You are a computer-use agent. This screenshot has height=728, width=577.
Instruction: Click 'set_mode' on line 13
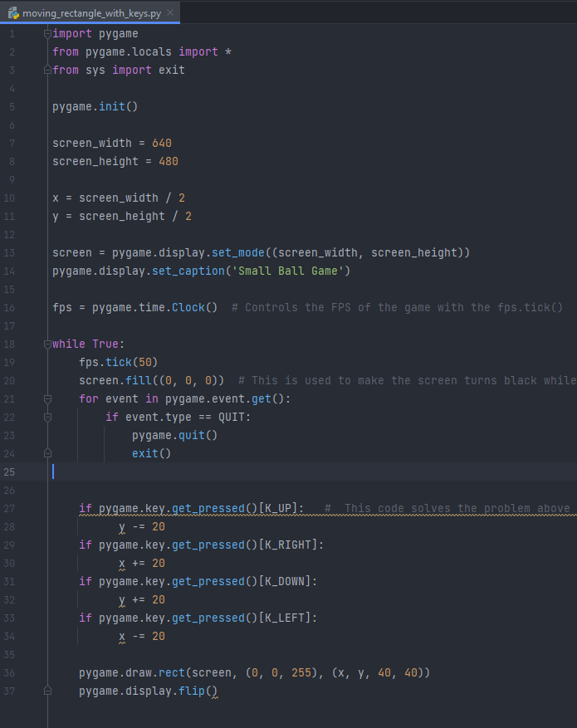pos(238,252)
